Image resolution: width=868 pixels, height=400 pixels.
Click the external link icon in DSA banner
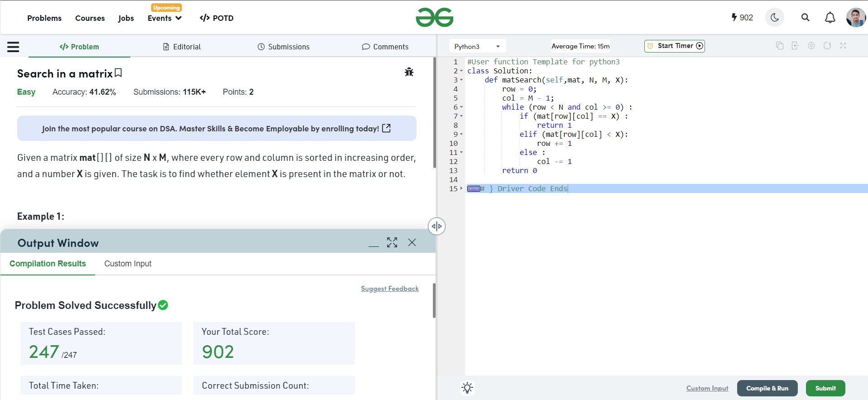(386, 128)
